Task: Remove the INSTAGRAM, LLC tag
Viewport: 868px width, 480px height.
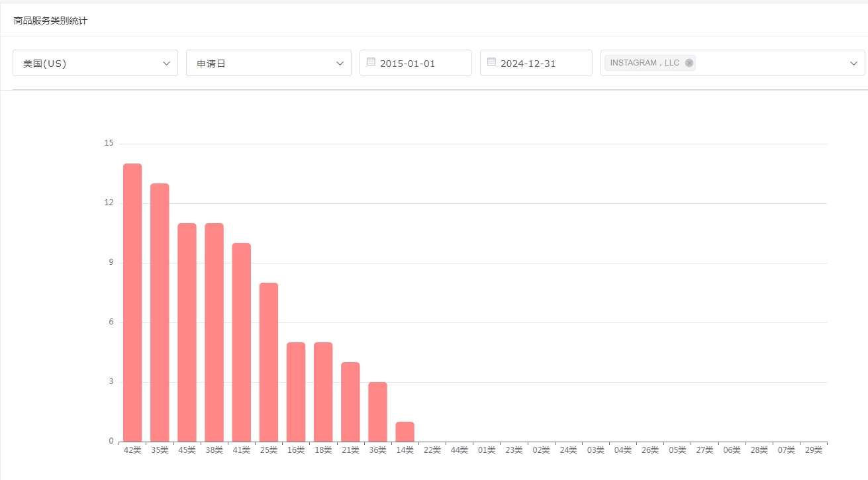Action: coord(689,63)
